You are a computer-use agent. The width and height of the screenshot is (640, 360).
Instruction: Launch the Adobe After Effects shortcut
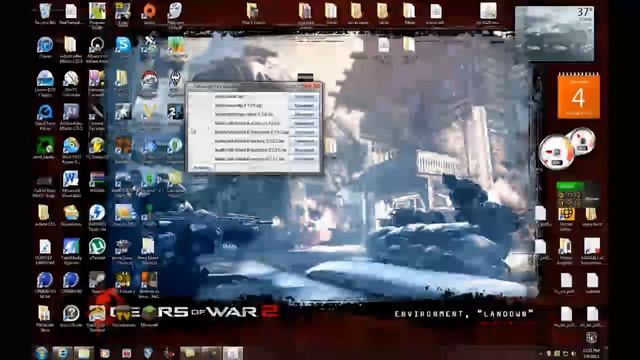click(x=71, y=114)
